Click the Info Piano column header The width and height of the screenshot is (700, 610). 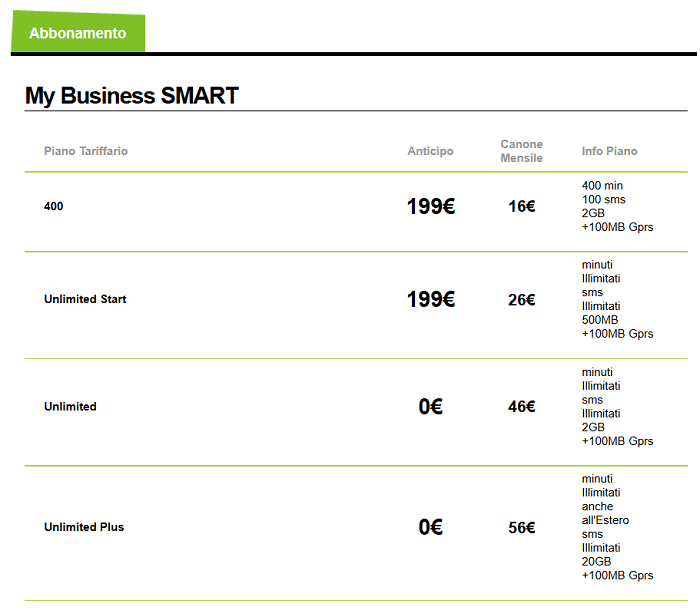click(x=609, y=151)
